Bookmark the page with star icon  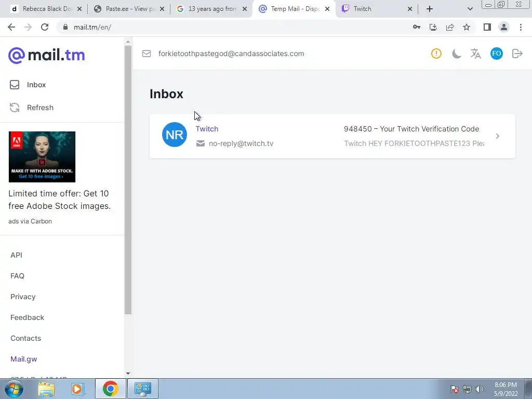pyautogui.click(x=467, y=27)
